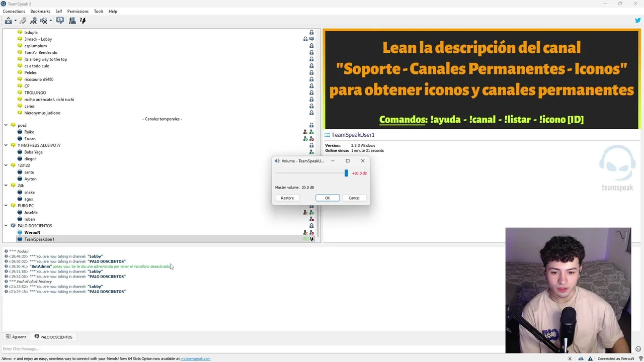The height and width of the screenshot is (362, 644).
Task: Select user agus
Action: tap(29, 199)
